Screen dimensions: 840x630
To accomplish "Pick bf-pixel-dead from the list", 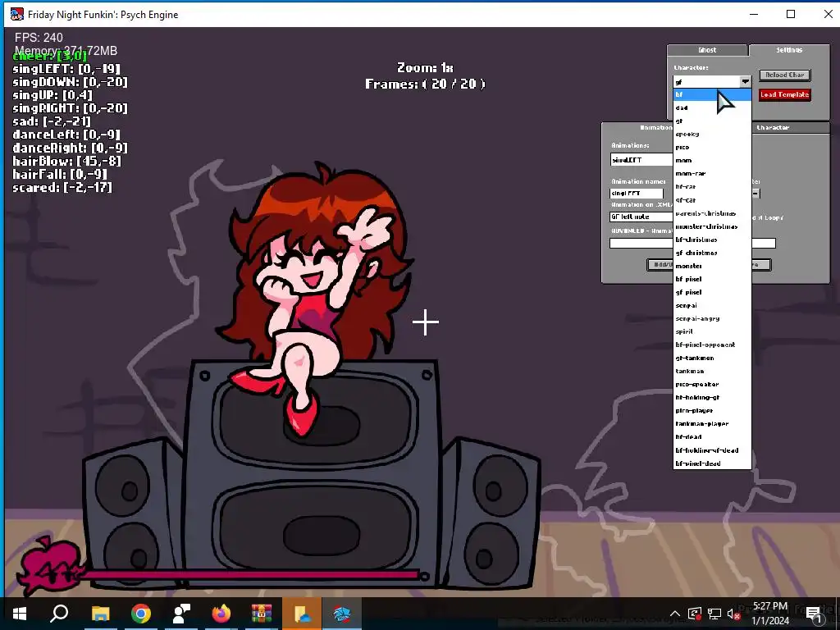I will point(712,463).
